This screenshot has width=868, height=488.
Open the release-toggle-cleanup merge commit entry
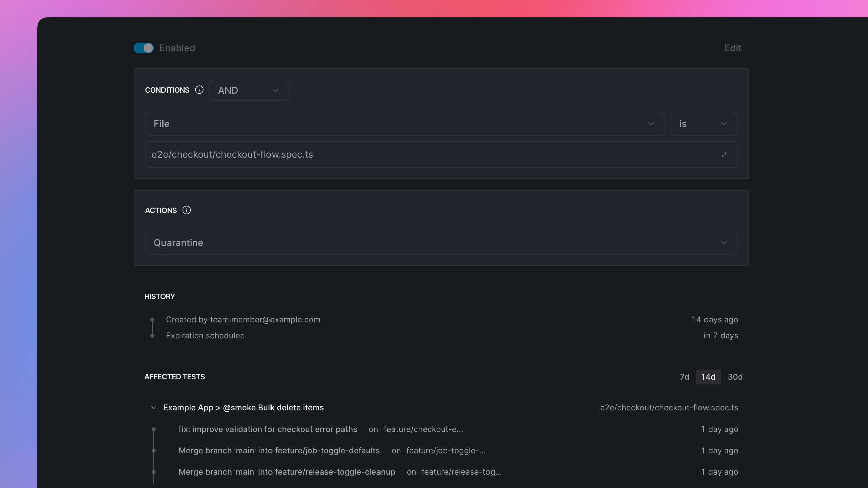point(287,472)
